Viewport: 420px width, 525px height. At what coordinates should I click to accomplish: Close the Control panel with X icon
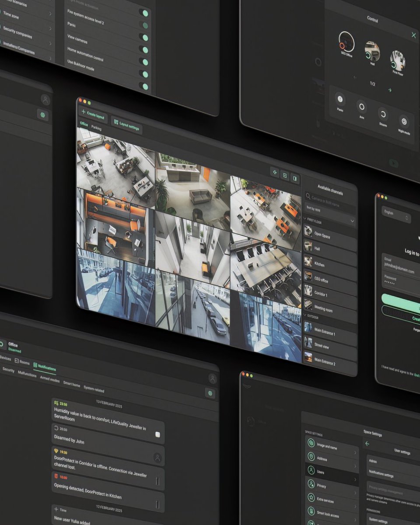pyautogui.click(x=413, y=35)
